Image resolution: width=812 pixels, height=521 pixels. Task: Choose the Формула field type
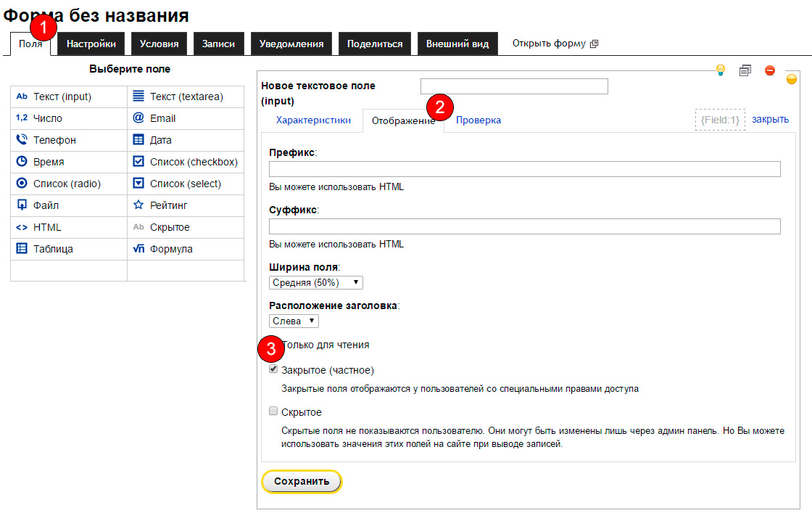(x=170, y=249)
